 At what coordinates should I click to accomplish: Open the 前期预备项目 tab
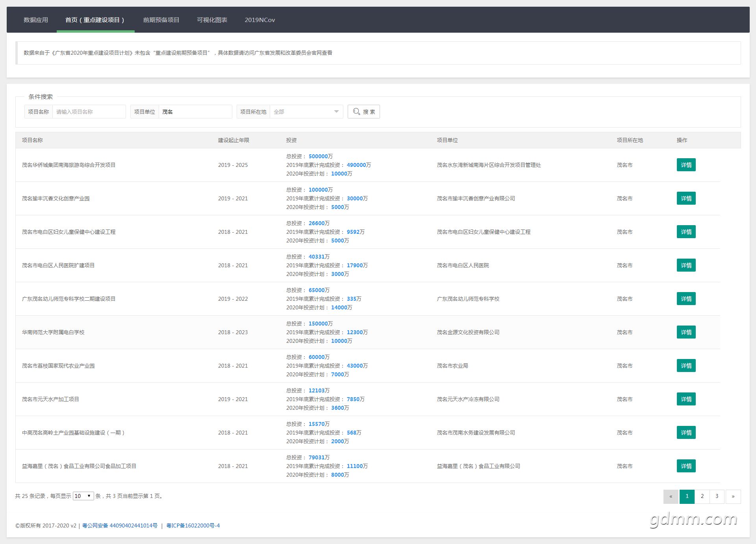pos(161,20)
